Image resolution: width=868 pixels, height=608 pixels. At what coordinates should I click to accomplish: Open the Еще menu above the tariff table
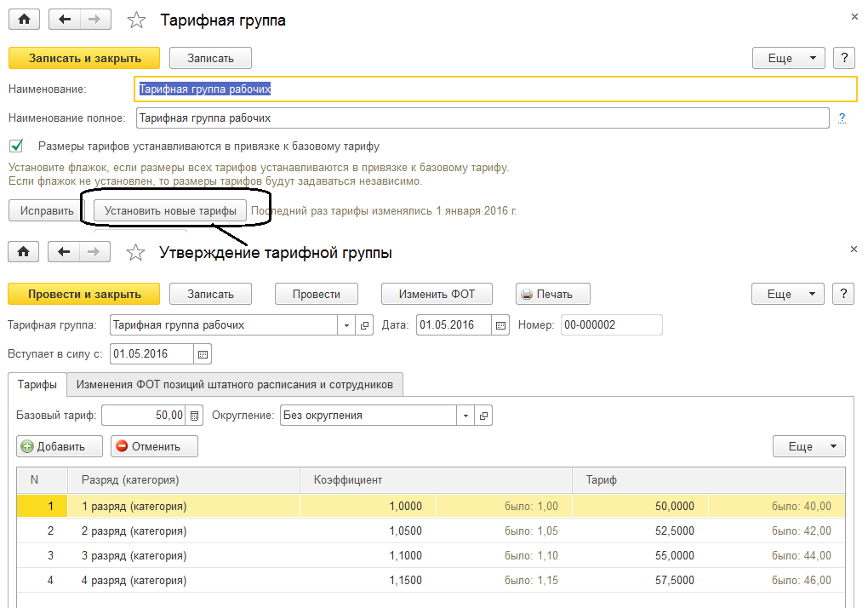[x=808, y=446]
